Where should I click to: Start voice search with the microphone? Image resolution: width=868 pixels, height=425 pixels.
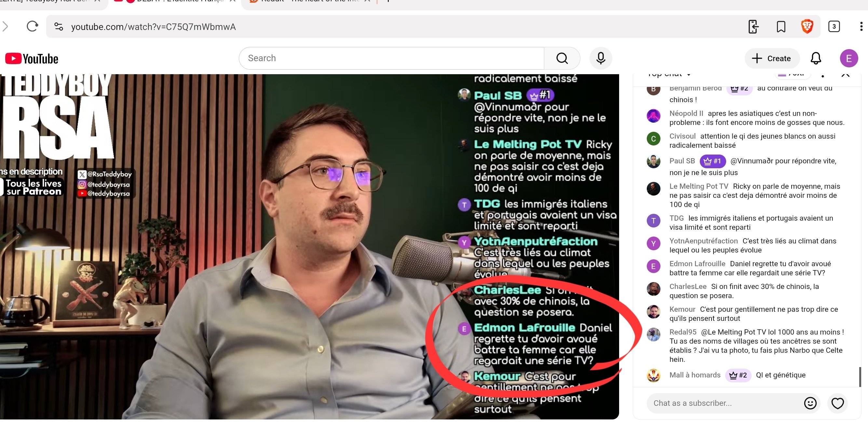600,58
